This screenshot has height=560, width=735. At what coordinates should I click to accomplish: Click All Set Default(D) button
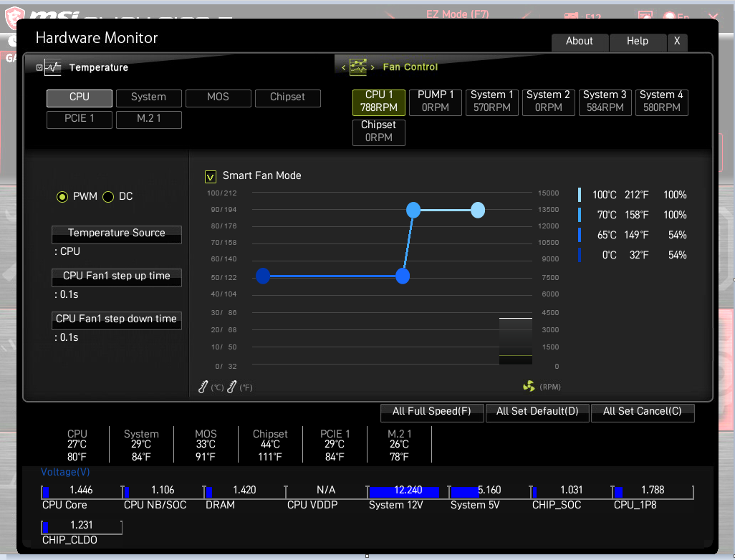(x=537, y=412)
